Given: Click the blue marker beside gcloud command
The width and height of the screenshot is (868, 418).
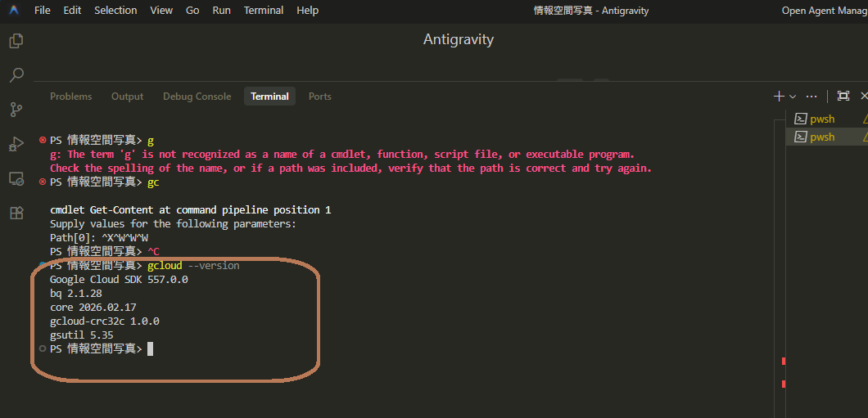Looking at the screenshot, I should pos(43,265).
